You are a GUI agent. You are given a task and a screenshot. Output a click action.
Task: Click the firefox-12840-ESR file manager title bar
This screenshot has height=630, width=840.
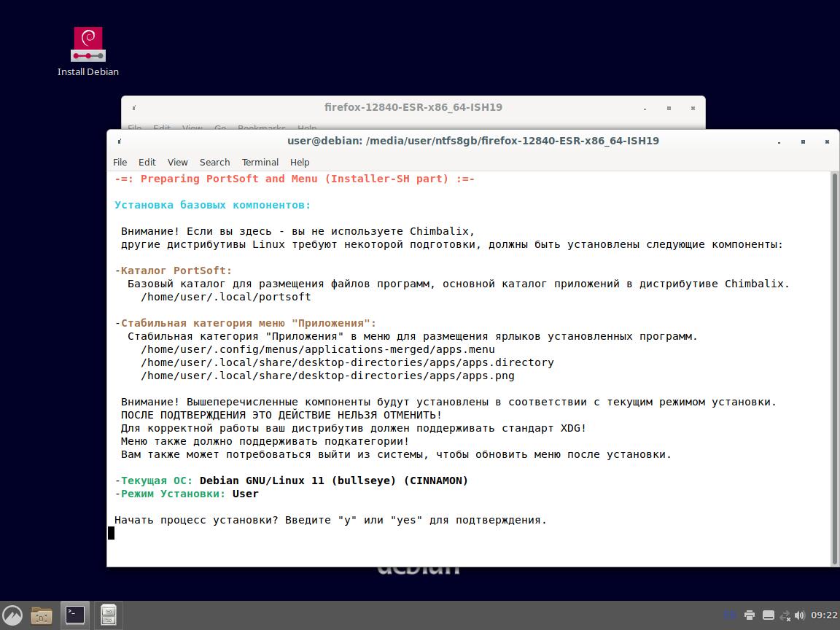tap(413, 107)
